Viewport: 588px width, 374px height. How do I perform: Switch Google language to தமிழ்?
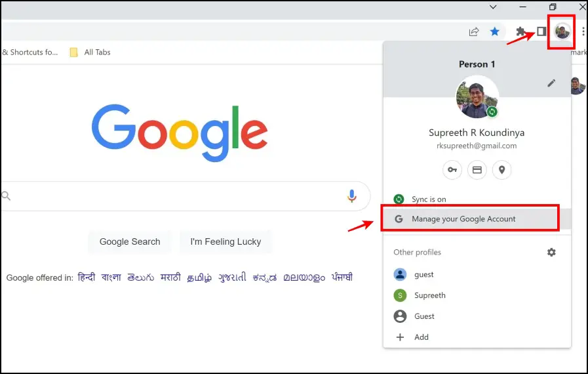click(x=199, y=277)
